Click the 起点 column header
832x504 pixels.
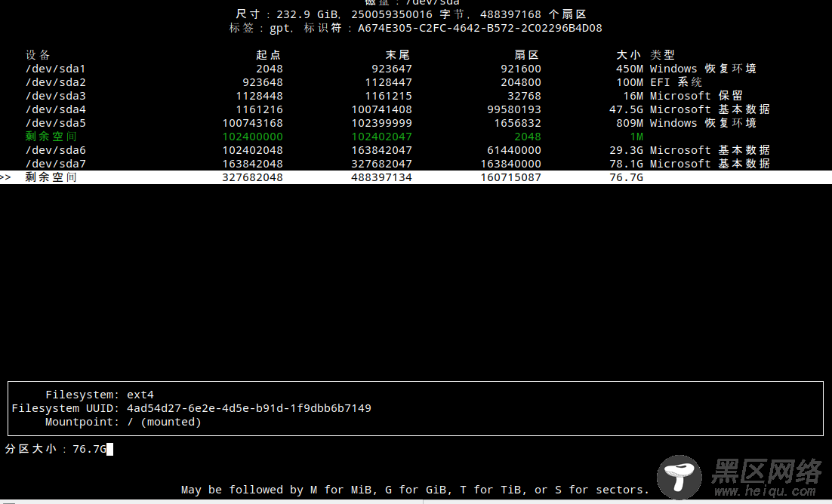[x=269, y=54]
